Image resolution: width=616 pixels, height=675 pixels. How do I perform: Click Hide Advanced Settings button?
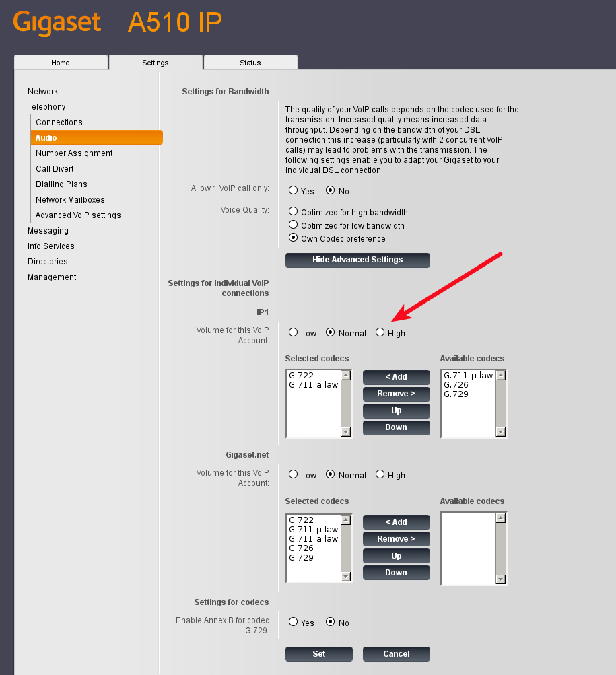pos(357,260)
